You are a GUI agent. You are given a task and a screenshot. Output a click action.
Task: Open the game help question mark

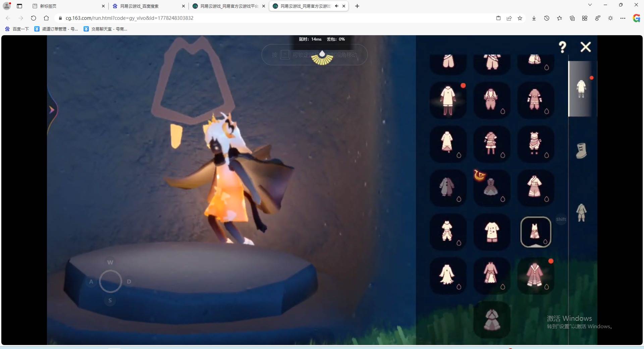click(562, 47)
